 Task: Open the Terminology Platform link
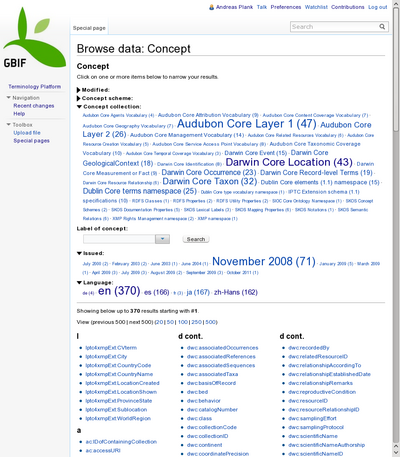pos(35,87)
